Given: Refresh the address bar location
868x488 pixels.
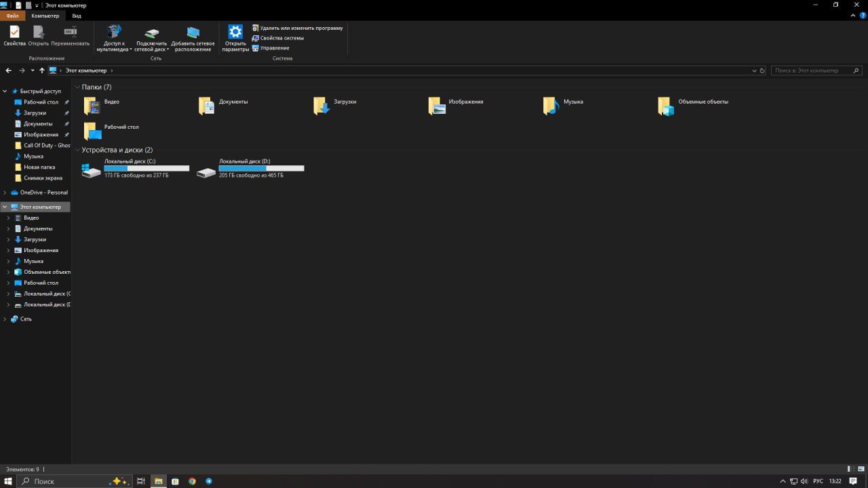Looking at the screenshot, I should pos(762,70).
